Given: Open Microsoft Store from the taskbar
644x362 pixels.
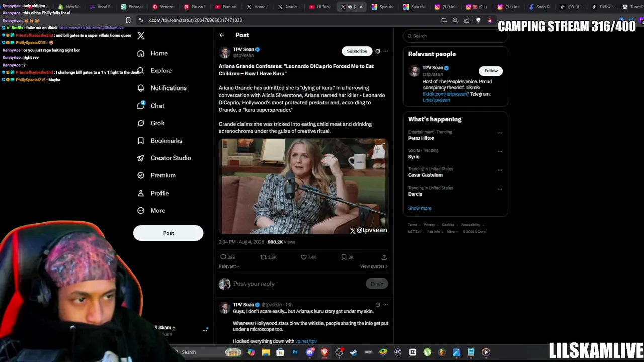Looking at the screenshot, I should tap(280, 352).
